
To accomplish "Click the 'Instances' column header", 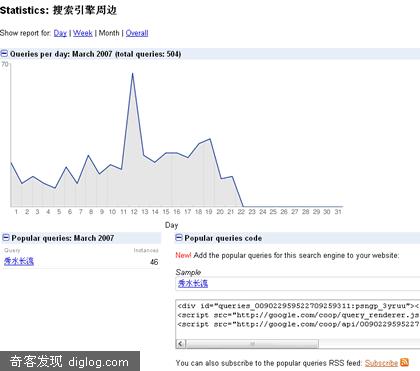I will pos(146,250).
